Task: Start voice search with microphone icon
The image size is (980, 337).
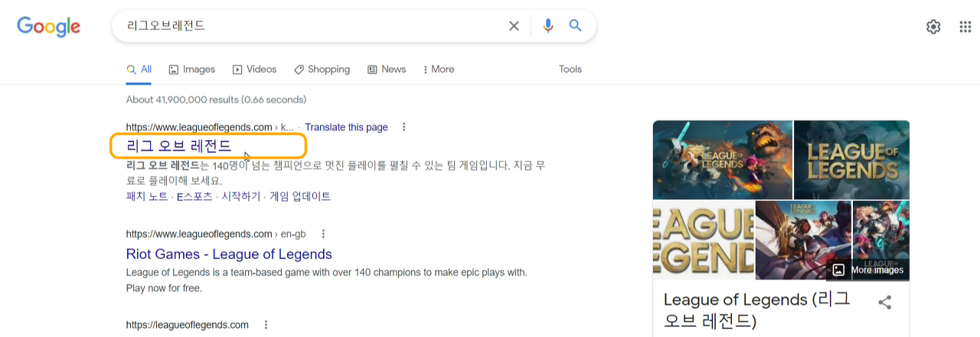Action: [x=548, y=26]
